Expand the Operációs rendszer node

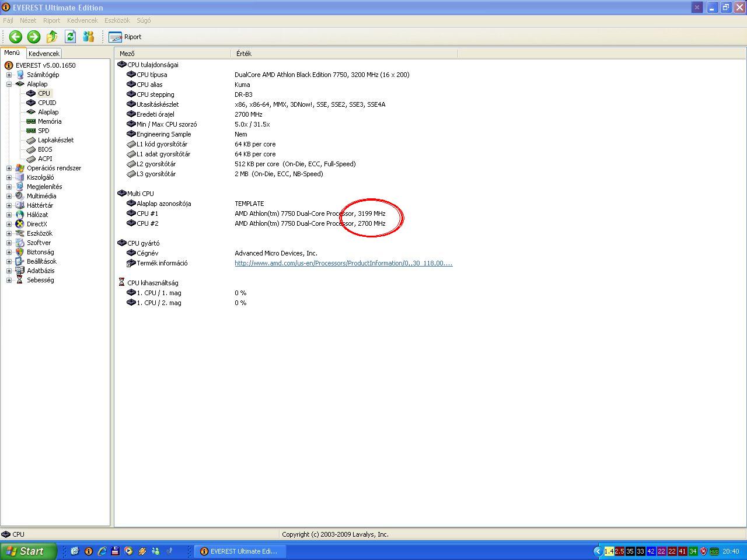pos(9,168)
